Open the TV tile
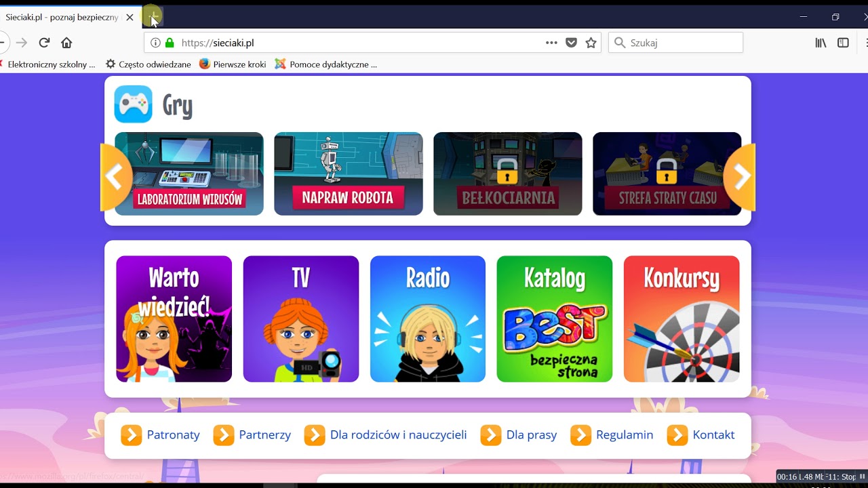The height and width of the screenshot is (488, 868). tap(301, 319)
